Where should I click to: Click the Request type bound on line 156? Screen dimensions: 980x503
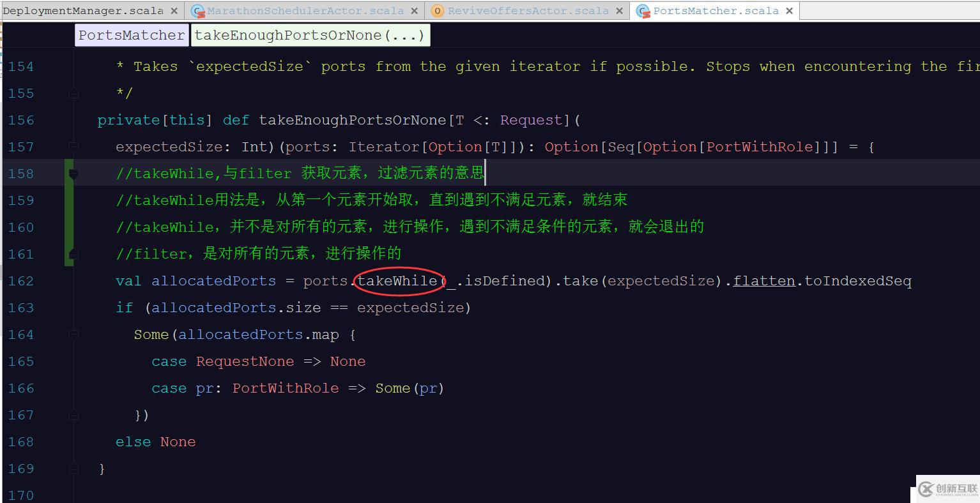pos(532,120)
